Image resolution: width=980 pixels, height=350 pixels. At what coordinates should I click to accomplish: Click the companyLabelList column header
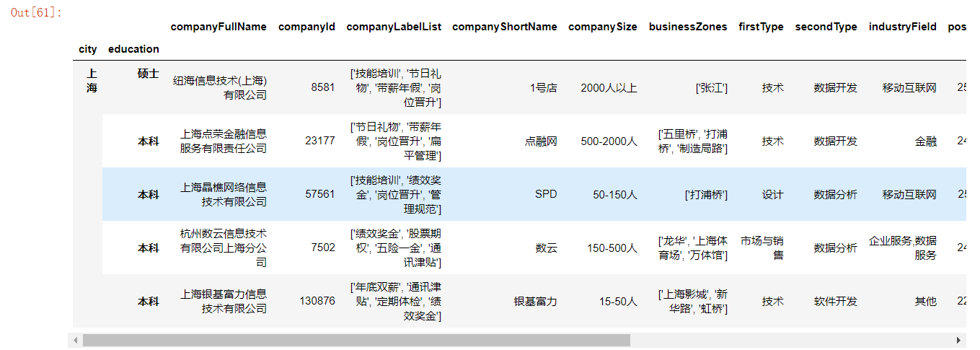click(394, 27)
